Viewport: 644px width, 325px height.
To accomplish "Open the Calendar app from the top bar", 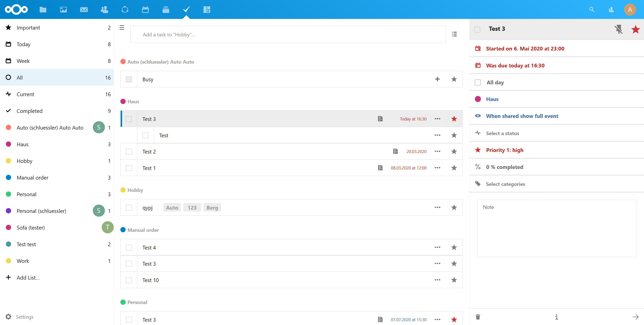I will (145, 9).
